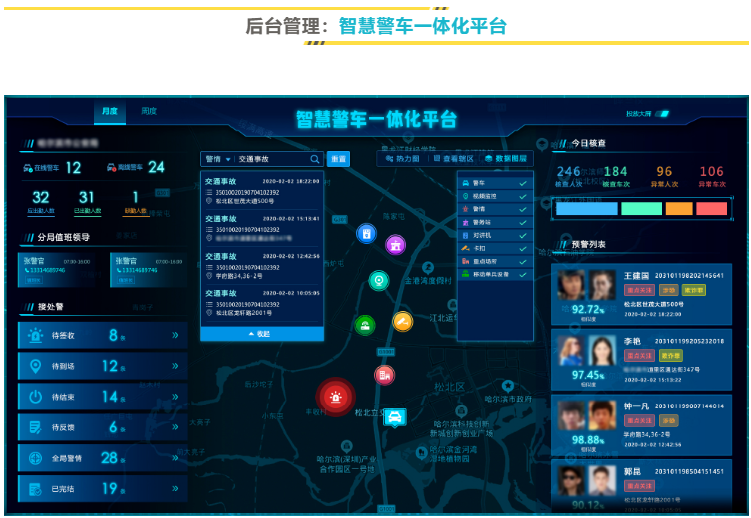Open the 警情 category dropdown
Viewport: 751px width, 518px height.
[217, 159]
